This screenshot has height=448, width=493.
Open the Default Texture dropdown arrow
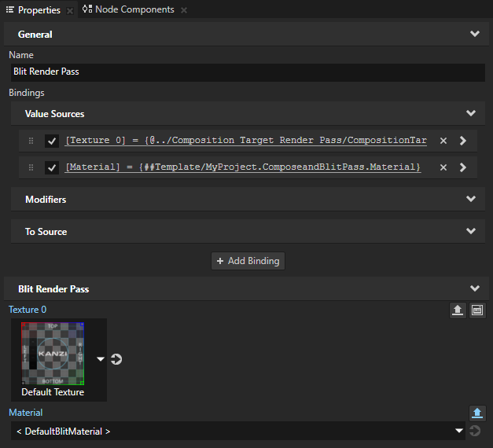(101, 359)
